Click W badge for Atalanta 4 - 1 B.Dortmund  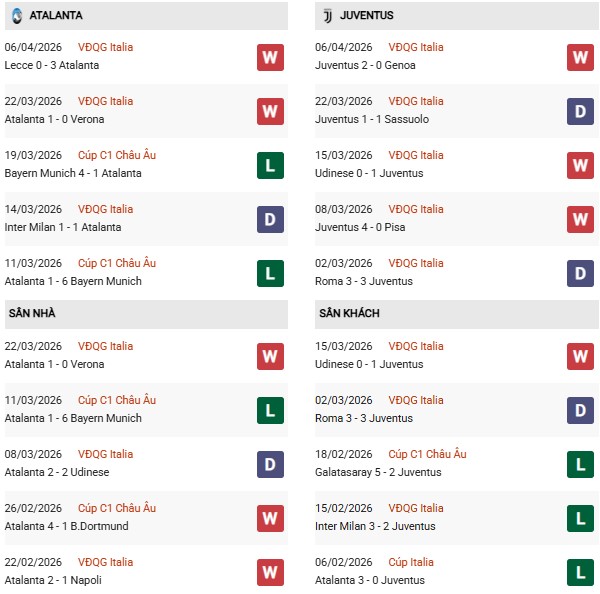270,518
